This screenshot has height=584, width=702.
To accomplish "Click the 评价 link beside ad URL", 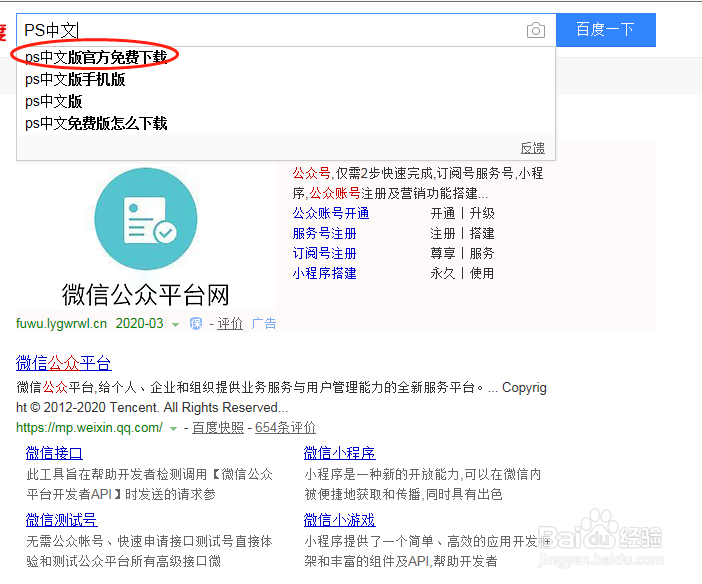I will tap(230, 323).
